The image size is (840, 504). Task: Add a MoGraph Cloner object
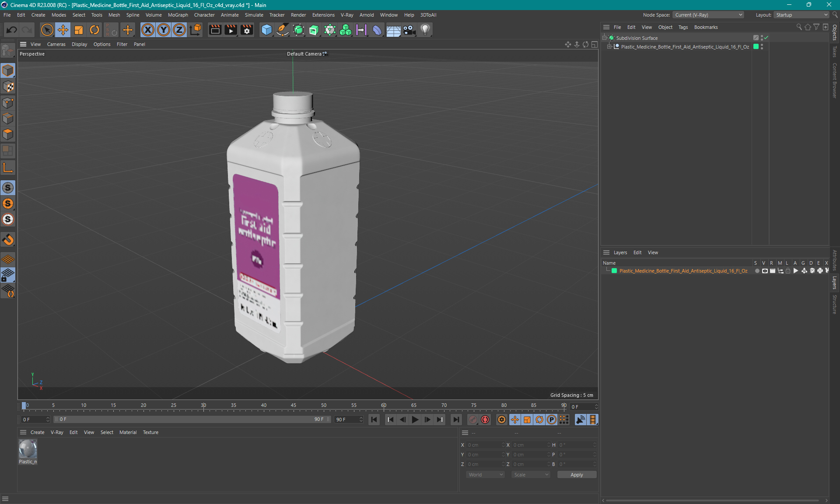coord(346,30)
